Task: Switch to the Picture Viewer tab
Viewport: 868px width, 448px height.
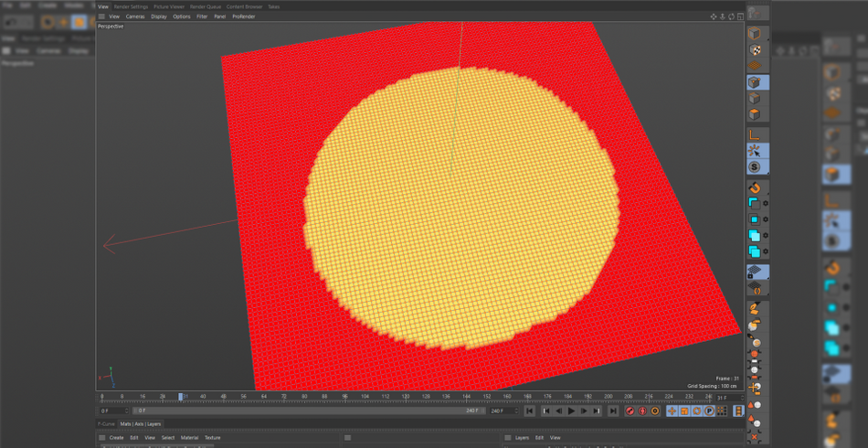Action: click(169, 6)
